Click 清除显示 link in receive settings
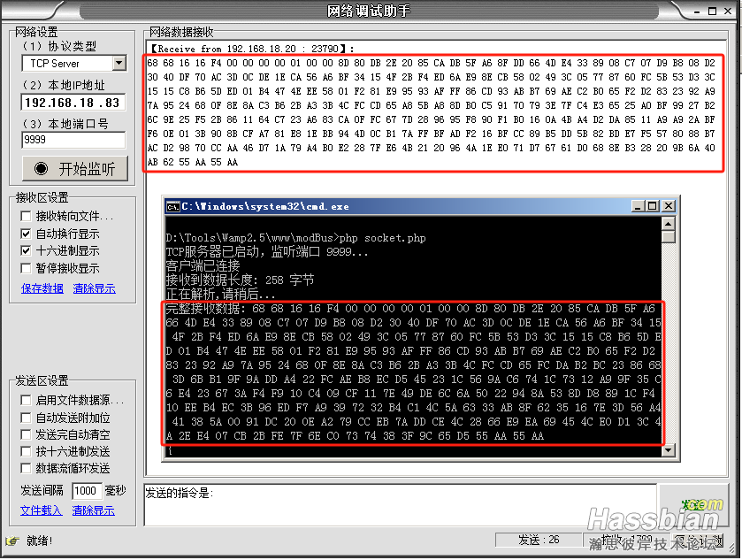The width and height of the screenshot is (742, 560). pos(94,288)
